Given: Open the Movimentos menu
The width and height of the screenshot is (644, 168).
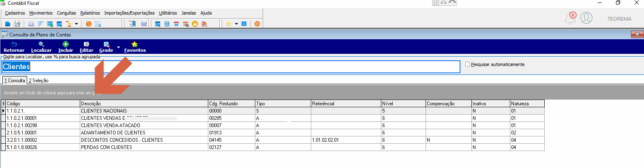Looking at the screenshot, I should click(x=41, y=13).
